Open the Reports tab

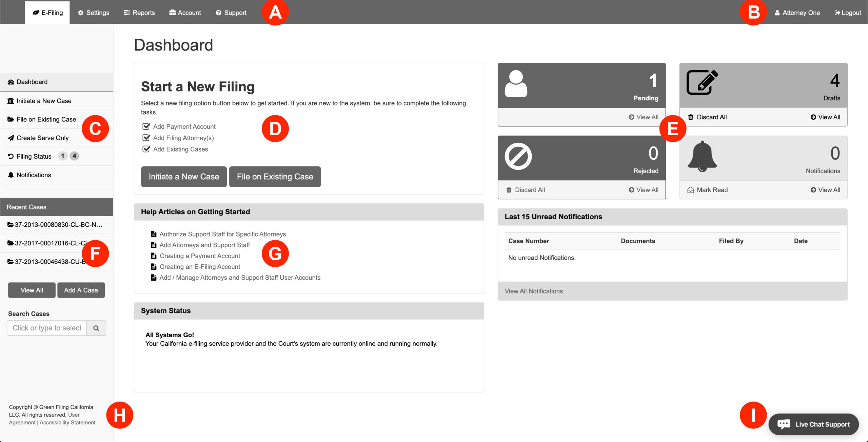pyautogui.click(x=139, y=13)
